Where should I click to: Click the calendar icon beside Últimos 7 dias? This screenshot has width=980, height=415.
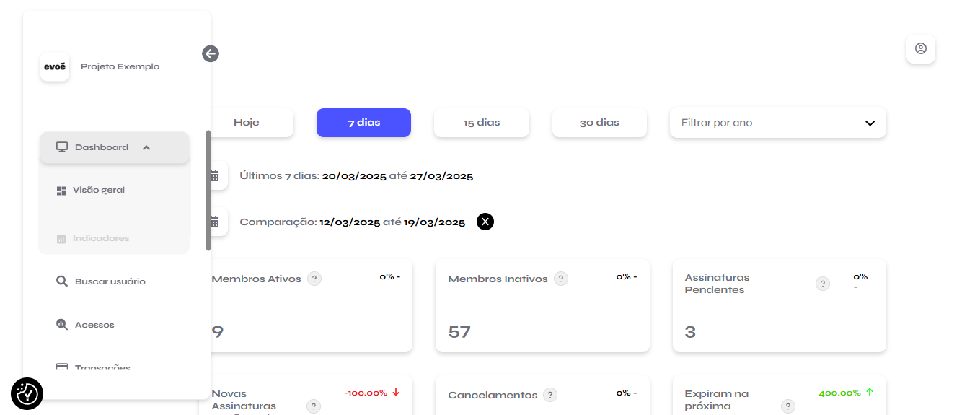point(214,175)
